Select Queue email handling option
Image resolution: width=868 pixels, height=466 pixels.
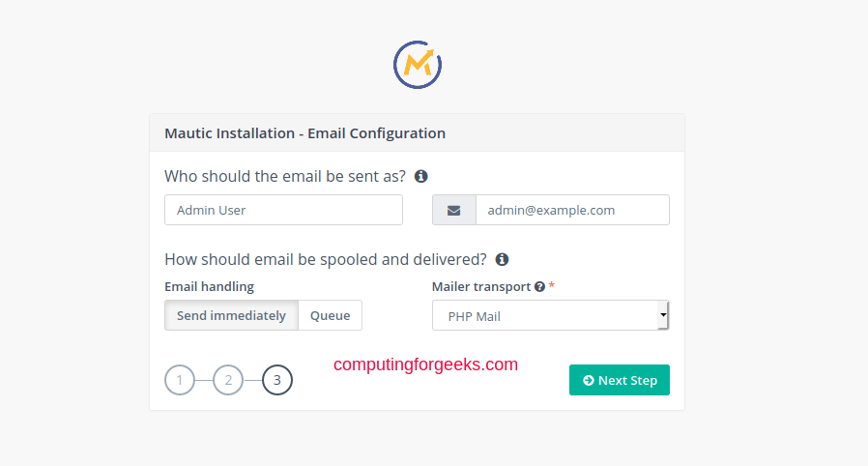pyautogui.click(x=330, y=315)
